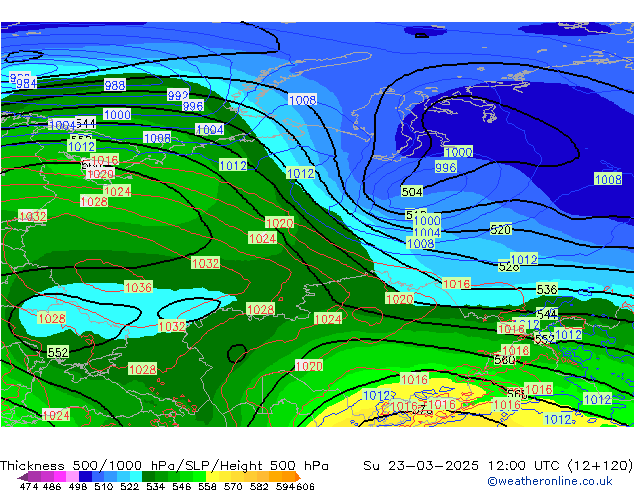Click the orange arrow tip at legend's right end
The image size is (634, 490).
pos(298,477)
